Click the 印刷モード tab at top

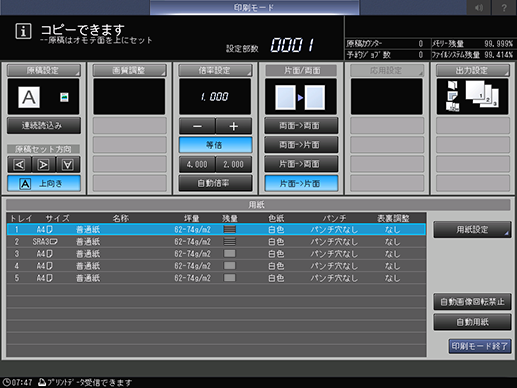pyautogui.click(x=254, y=7)
